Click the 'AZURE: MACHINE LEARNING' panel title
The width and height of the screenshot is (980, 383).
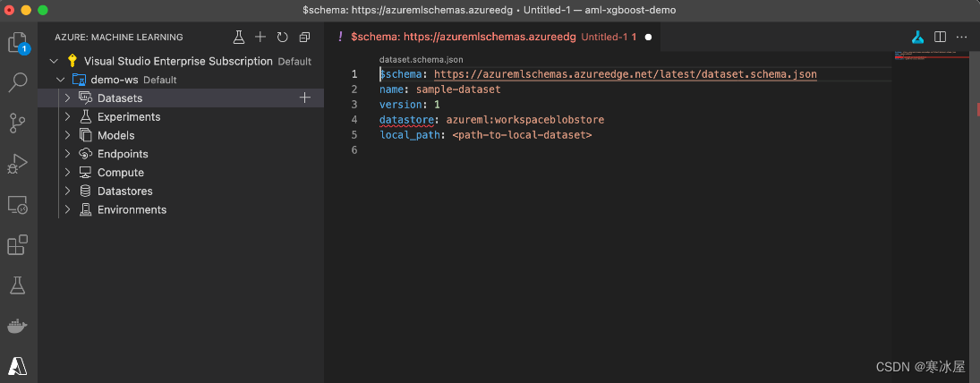(x=119, y=37)
